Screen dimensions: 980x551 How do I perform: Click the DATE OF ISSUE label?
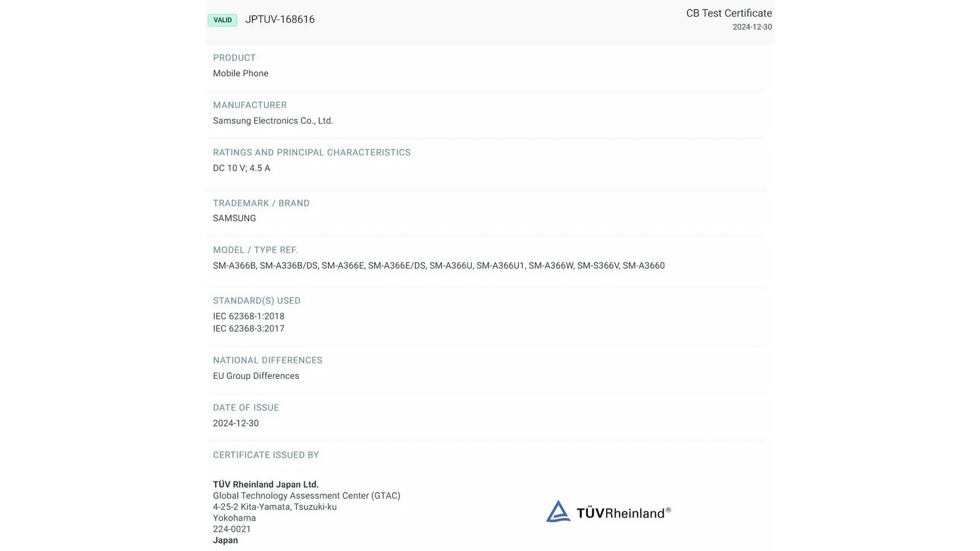tap(246, 408)
